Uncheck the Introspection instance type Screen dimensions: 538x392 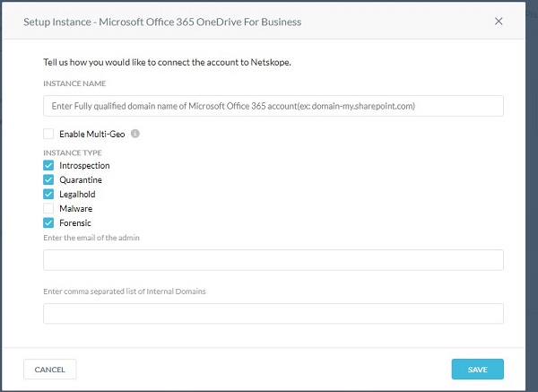tap(48, 166)
